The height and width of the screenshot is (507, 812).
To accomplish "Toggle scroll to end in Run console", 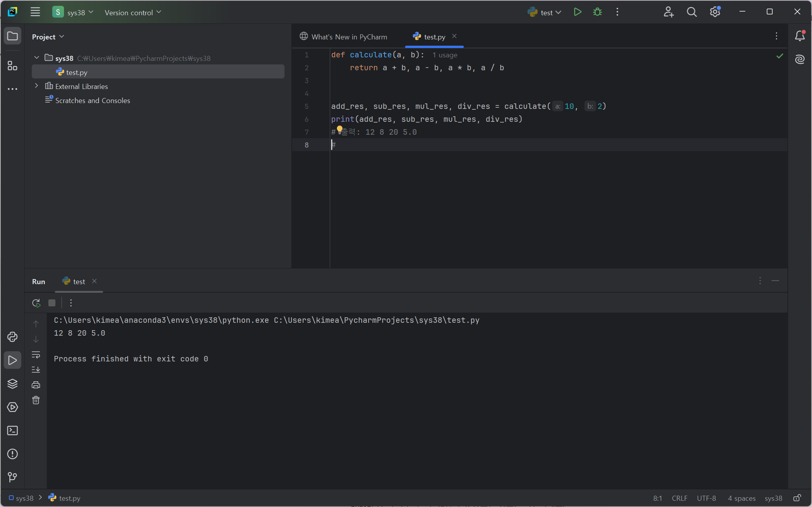I will coord(36,369).
